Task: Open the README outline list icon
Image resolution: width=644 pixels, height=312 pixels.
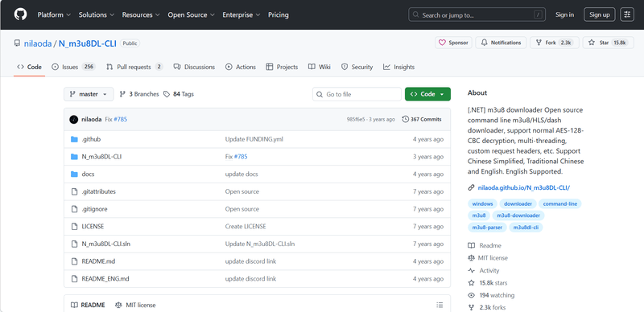Action: 440,305
